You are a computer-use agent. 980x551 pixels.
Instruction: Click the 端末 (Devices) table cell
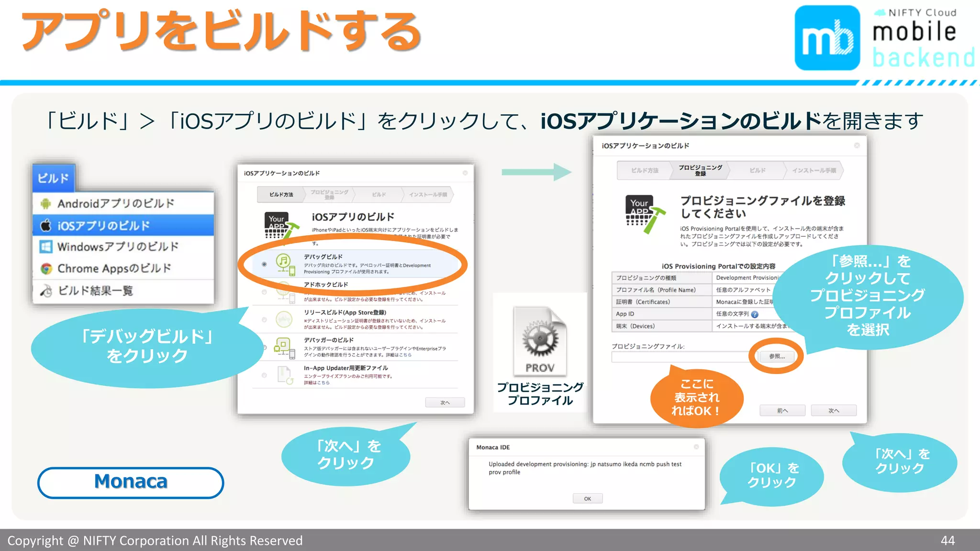point(662,326)
